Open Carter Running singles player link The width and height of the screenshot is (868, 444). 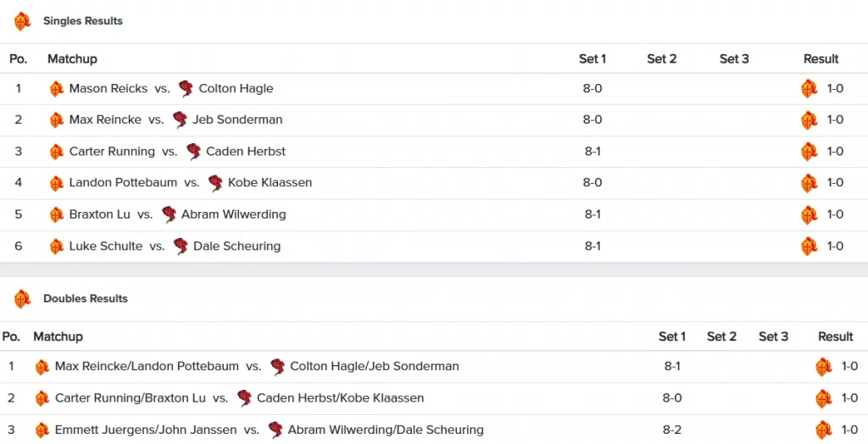pyautogui.click(x=112, y=152)
